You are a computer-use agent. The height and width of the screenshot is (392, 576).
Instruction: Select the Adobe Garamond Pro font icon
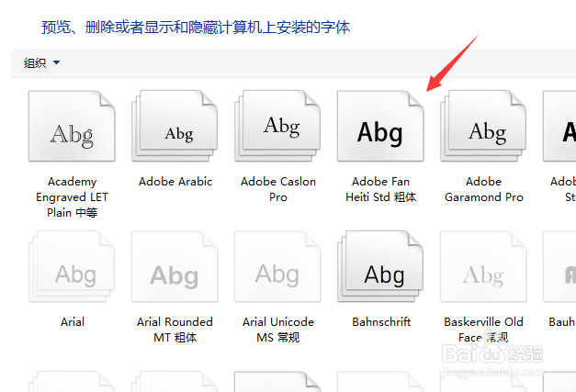483,127
